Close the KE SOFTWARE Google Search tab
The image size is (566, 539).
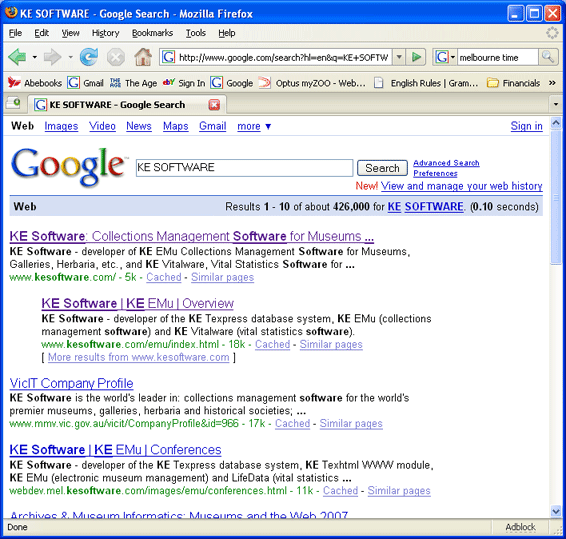coord(214,105)
